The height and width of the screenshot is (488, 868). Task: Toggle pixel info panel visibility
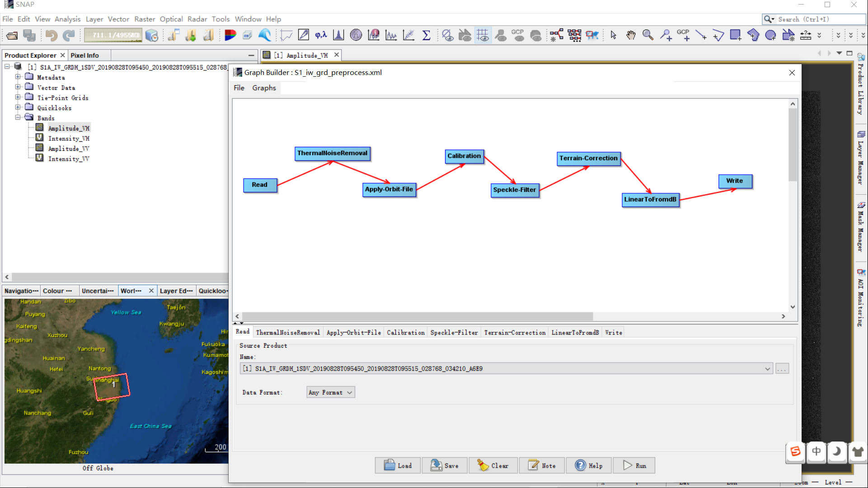click(84, 56)
